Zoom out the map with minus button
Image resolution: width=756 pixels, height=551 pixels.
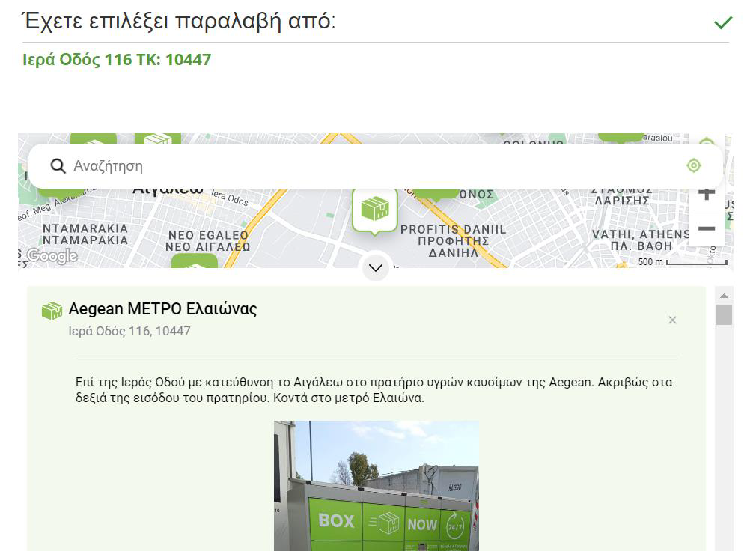[x=706, y=228]
